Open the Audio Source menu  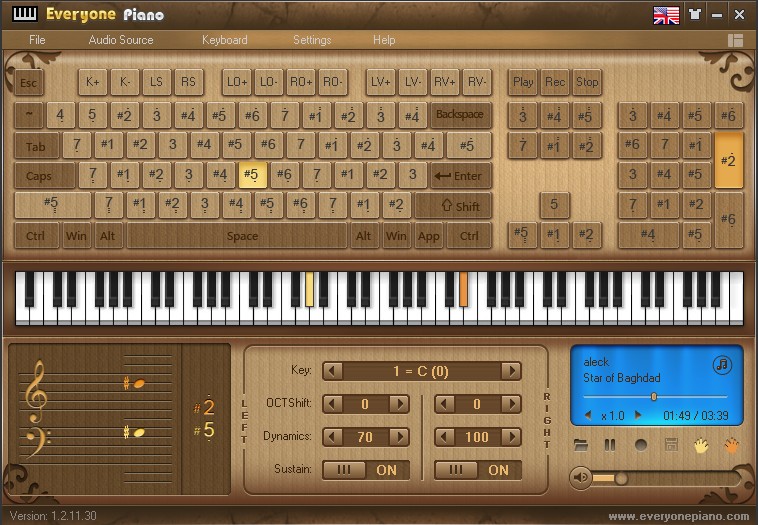(121, 40)
